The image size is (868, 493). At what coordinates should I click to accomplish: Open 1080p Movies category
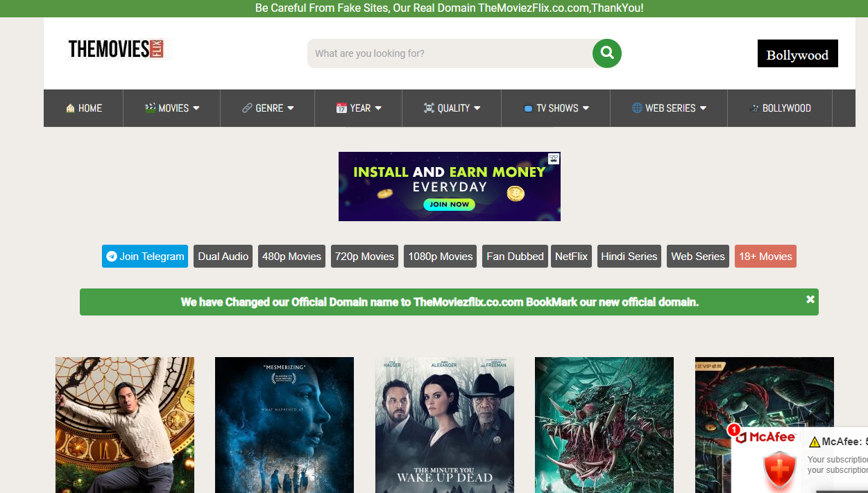coord(441,257)
